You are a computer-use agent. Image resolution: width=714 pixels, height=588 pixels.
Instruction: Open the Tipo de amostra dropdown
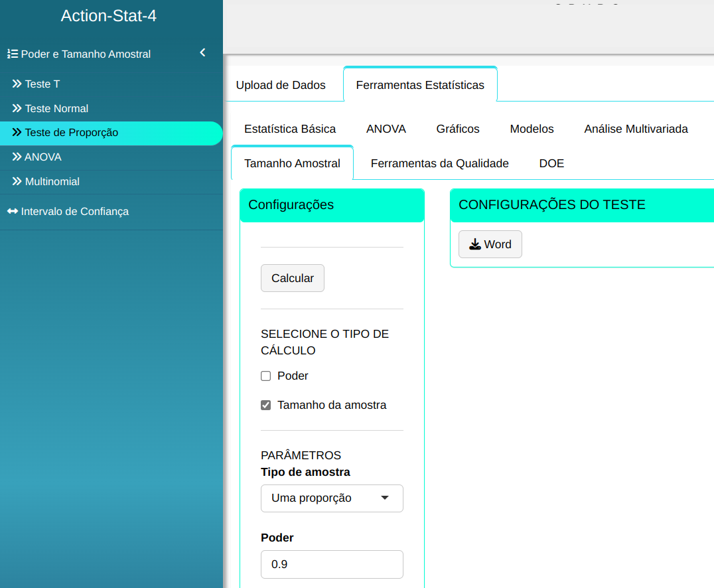[x=332, y=498]
